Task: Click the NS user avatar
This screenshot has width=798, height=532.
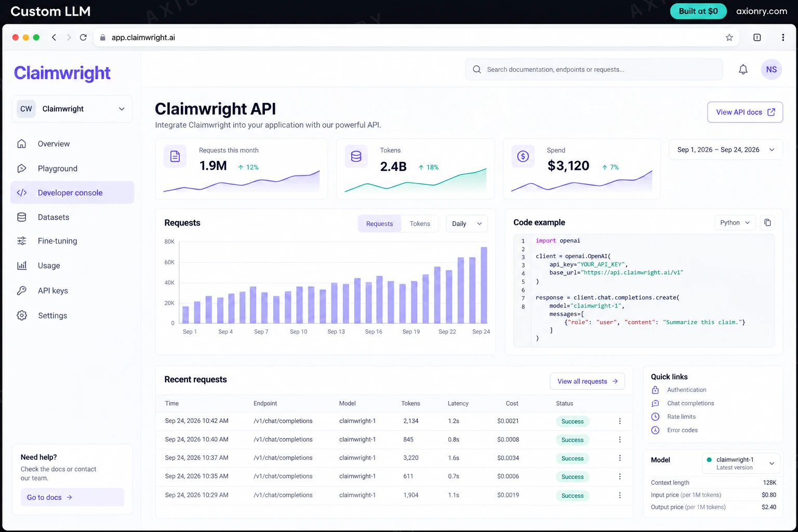Action: [772, 69]
